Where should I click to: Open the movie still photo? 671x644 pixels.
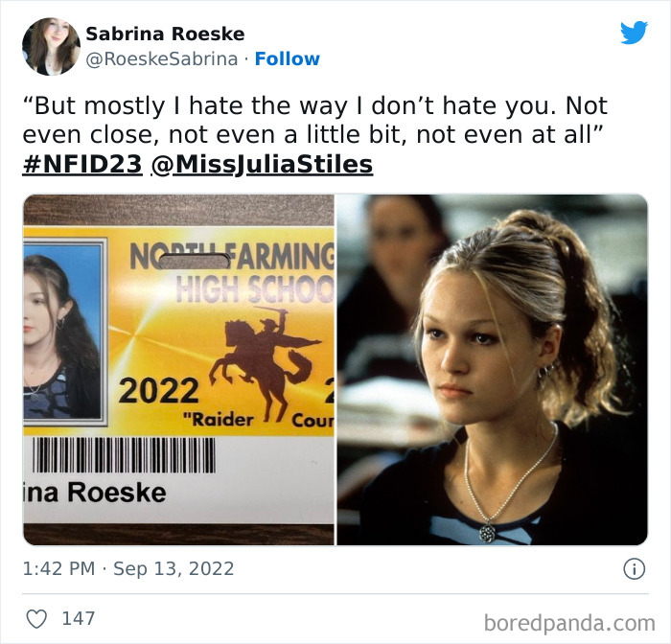(492, 370)
